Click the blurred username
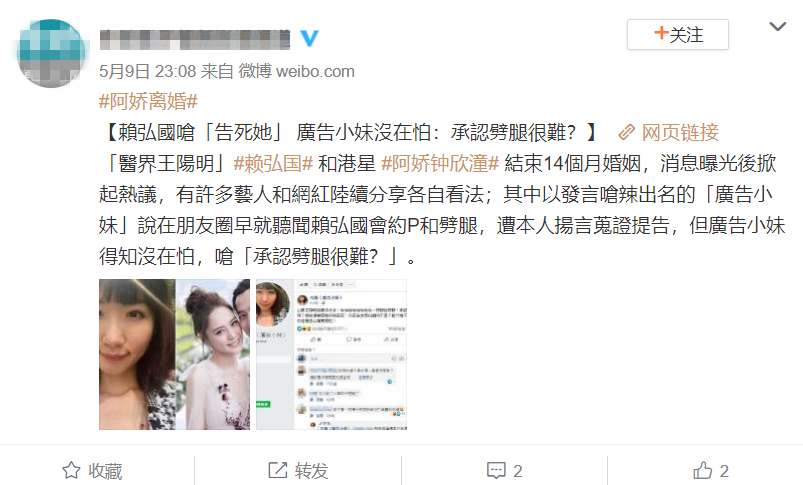This screenshot has height=485, width=803. (195, 39)
